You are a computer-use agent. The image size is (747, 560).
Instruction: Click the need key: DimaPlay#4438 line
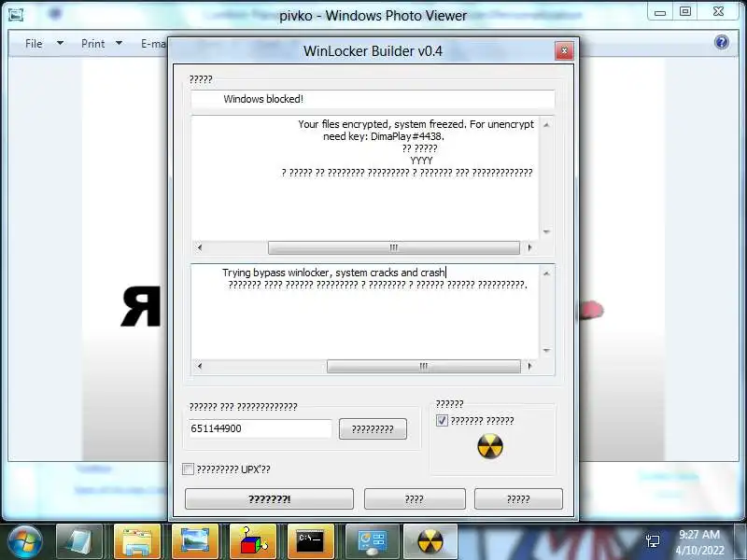pos(384,136)
